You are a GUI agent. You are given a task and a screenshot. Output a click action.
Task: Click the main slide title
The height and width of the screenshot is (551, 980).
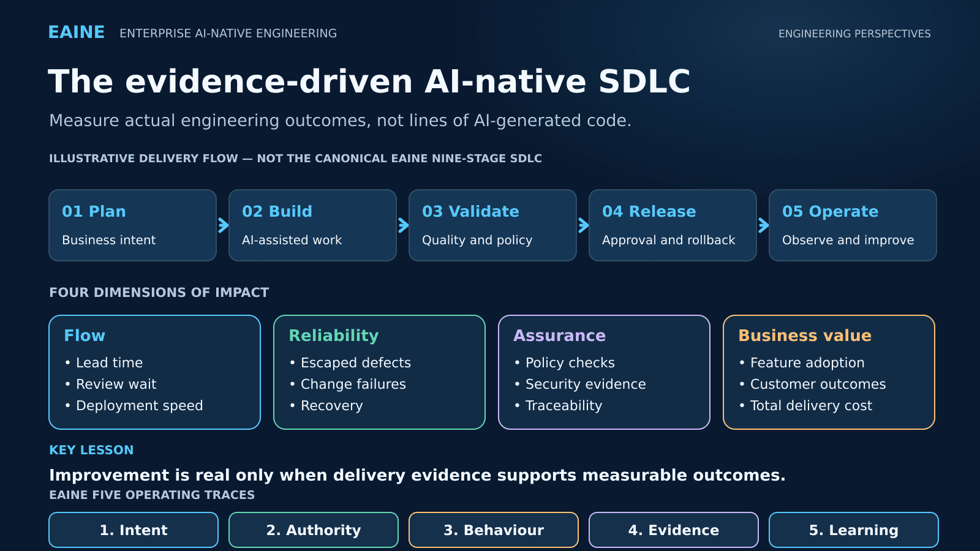pos(369,81)
